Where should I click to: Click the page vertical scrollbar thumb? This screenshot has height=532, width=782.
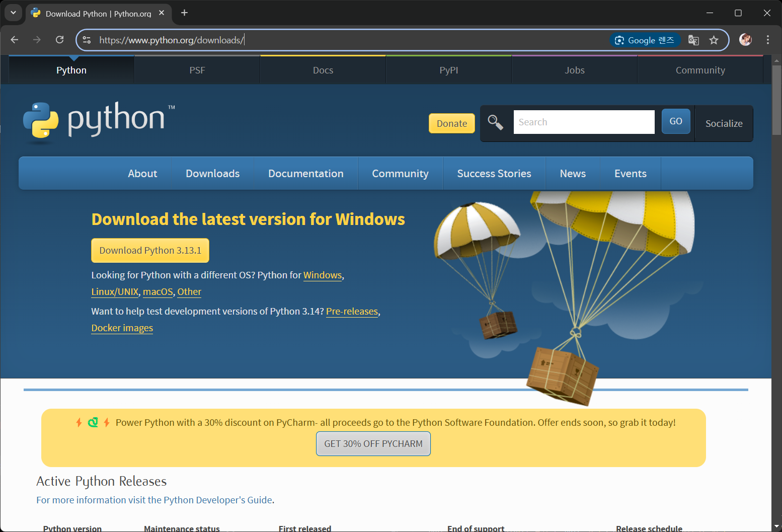coord(776,100)
